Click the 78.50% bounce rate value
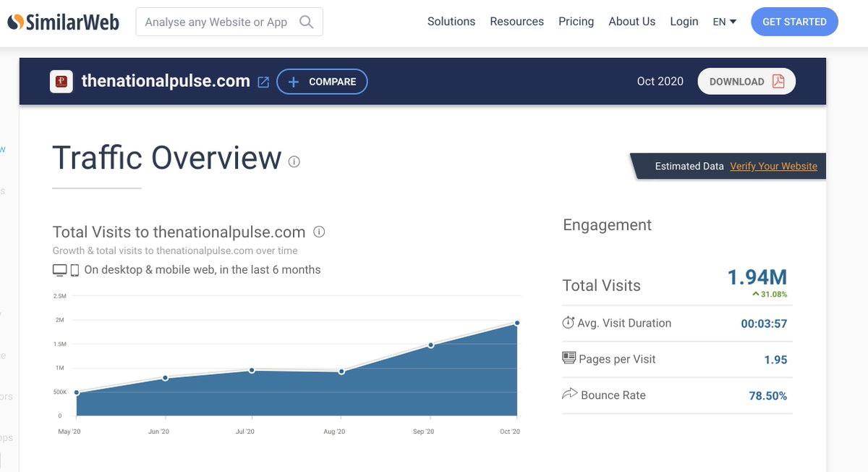This screenshot has height=472, width=868. tap(767, 396)
